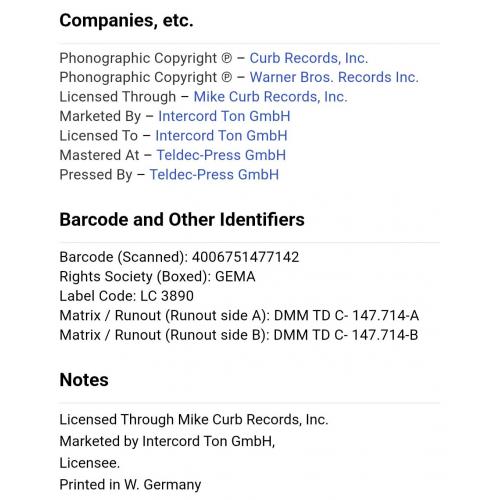Image resolution: width=500 pixels, height=500 pixels.
Task: Select the scanned barcode number 4006751477142
Action: 245,257
